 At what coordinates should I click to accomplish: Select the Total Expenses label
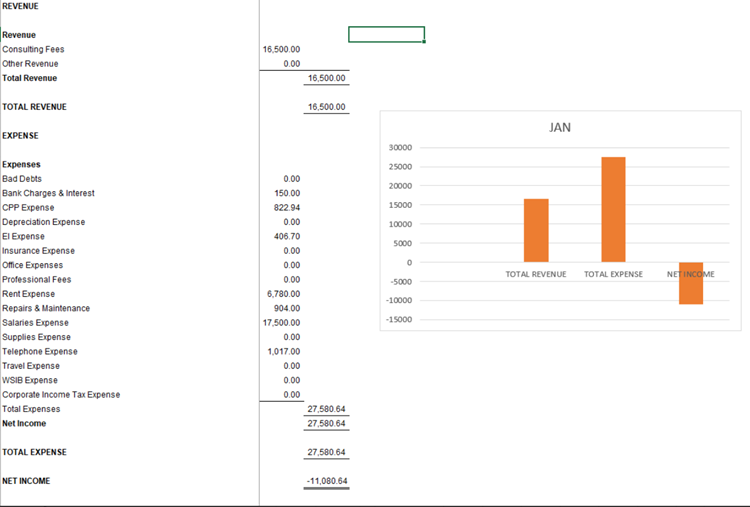31,408
